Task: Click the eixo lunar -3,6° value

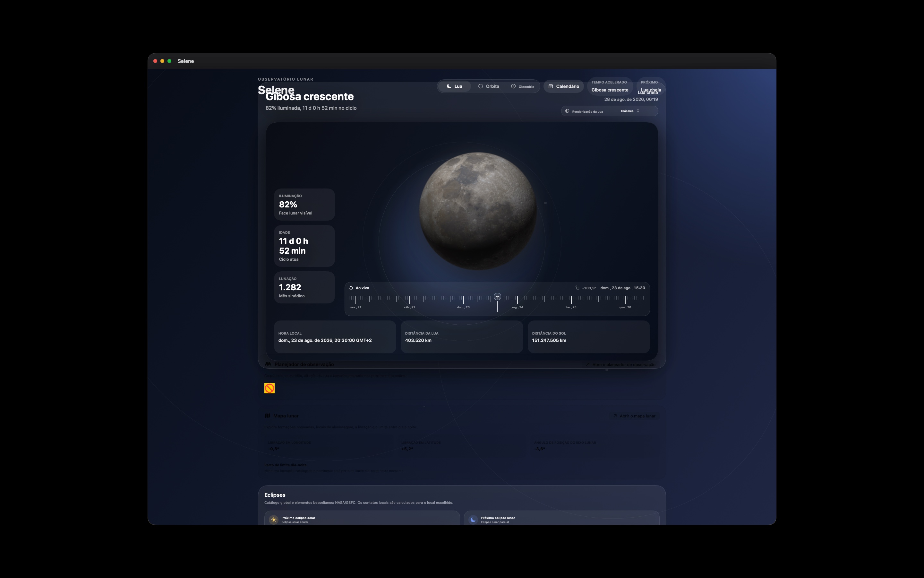Action: (540, 449)
